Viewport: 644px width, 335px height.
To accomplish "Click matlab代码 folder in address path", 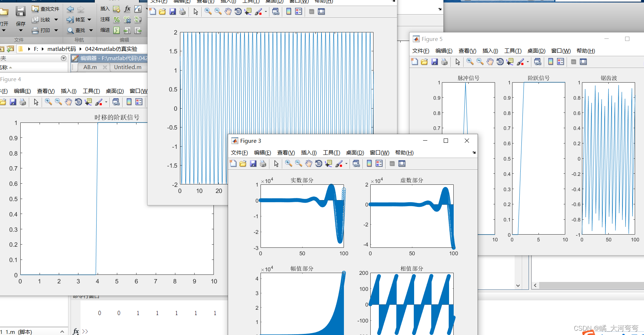I will [x=62, y=49].
